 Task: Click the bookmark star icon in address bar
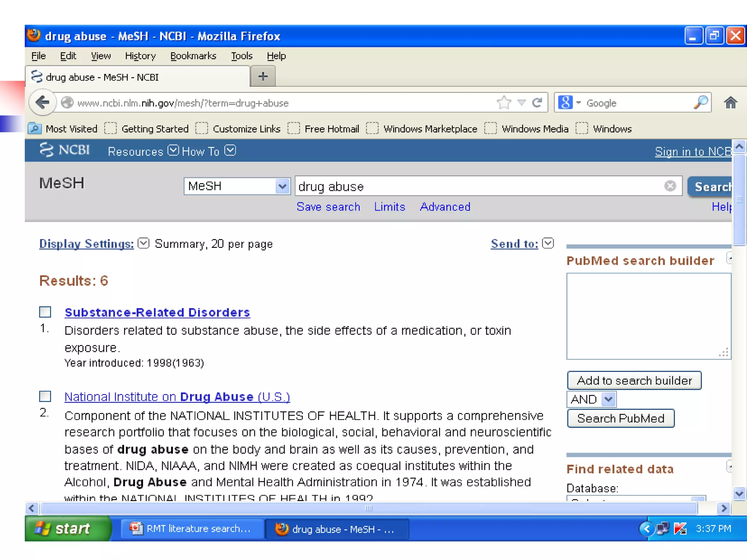[504, 103]
